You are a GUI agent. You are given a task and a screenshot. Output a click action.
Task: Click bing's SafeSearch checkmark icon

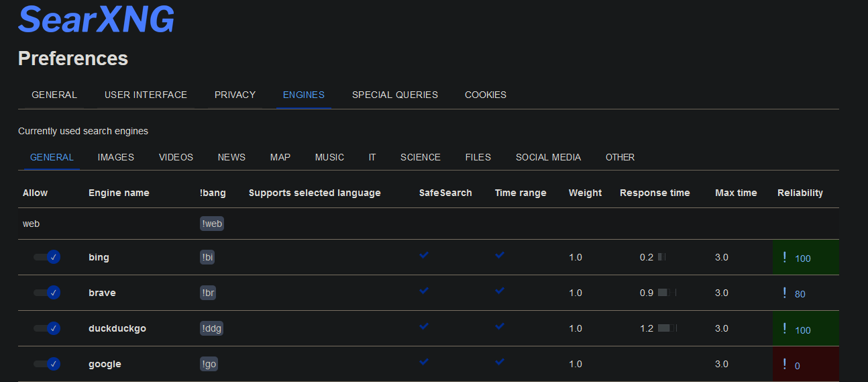424,255
